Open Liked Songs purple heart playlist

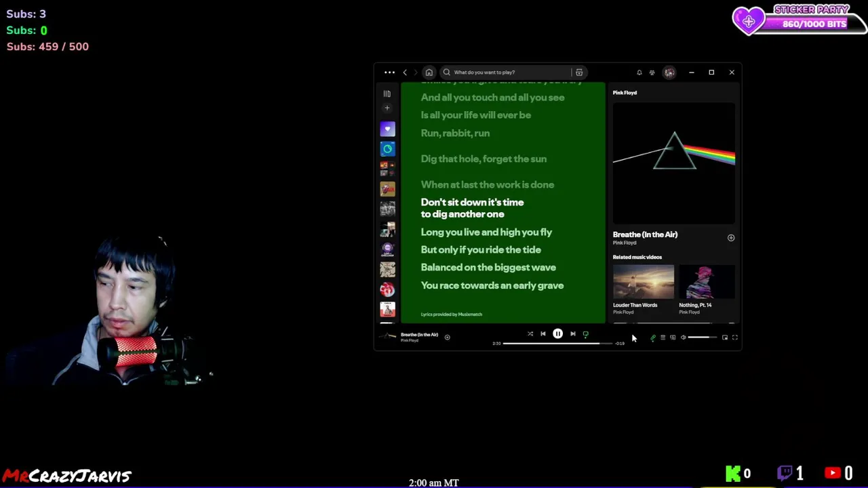point(387,129)
